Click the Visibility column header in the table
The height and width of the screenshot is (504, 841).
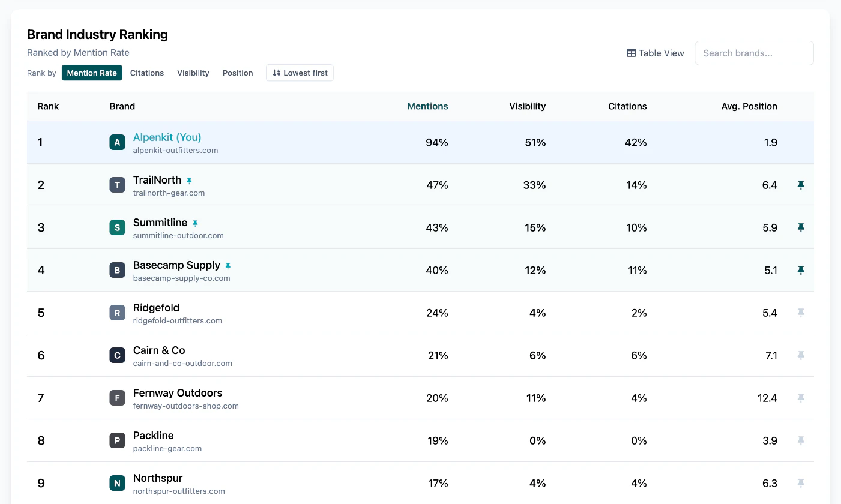[528, 106]
